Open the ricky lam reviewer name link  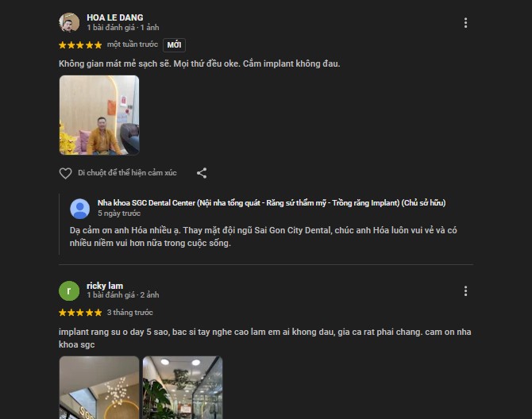click(x=105, y=286)
